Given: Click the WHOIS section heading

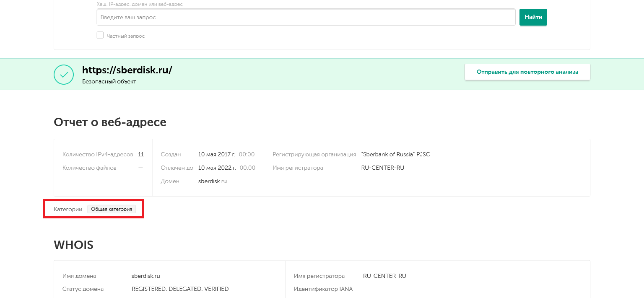Looking at the screenshot, I should click(73, 245).
